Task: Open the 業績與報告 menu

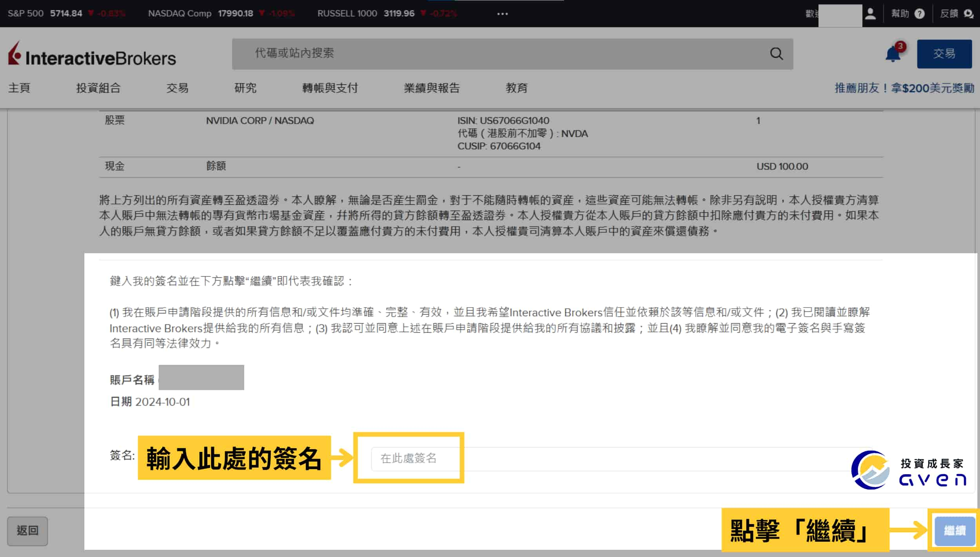Action: pos(432,88)
